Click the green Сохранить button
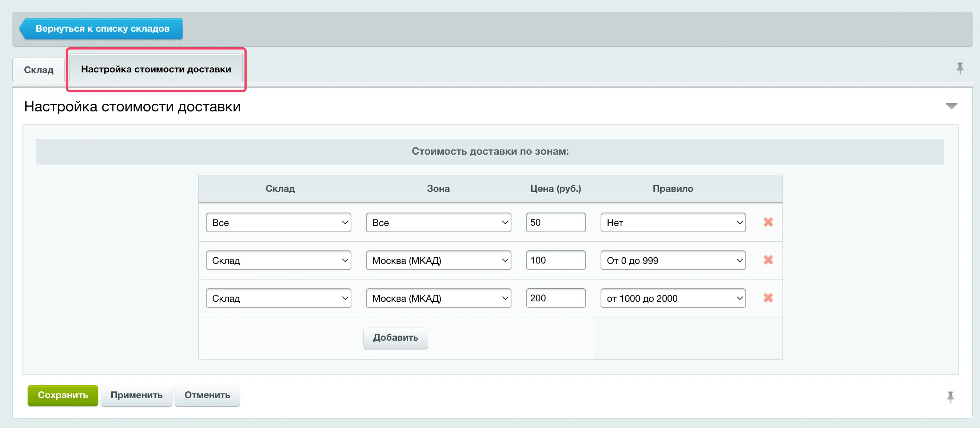The height and width of the screenshot is (428, 980). point(63,395)
